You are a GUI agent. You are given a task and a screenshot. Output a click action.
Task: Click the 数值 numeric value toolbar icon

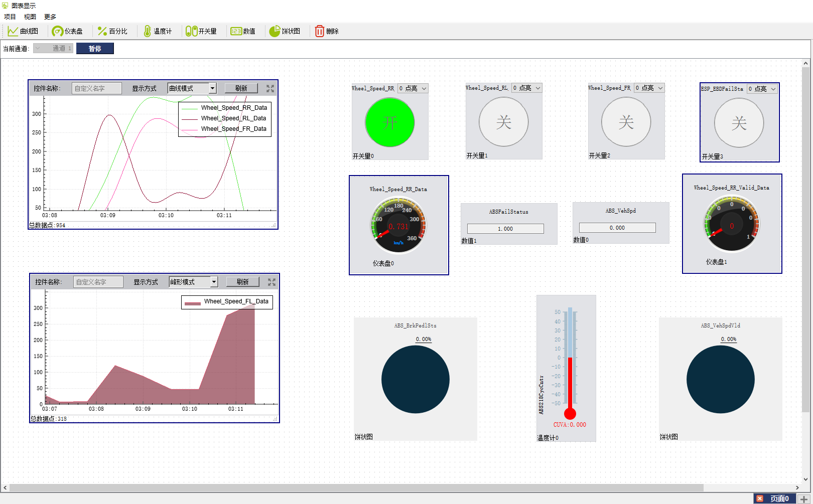pos(236,31)
